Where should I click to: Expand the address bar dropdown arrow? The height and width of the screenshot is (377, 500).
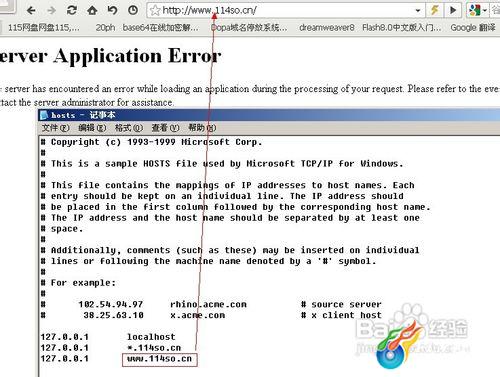click(418, 11)
